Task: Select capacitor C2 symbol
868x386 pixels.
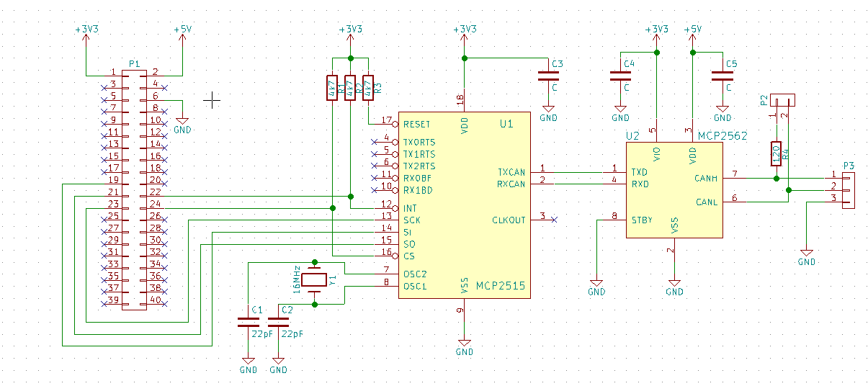Action: [279, 322]
